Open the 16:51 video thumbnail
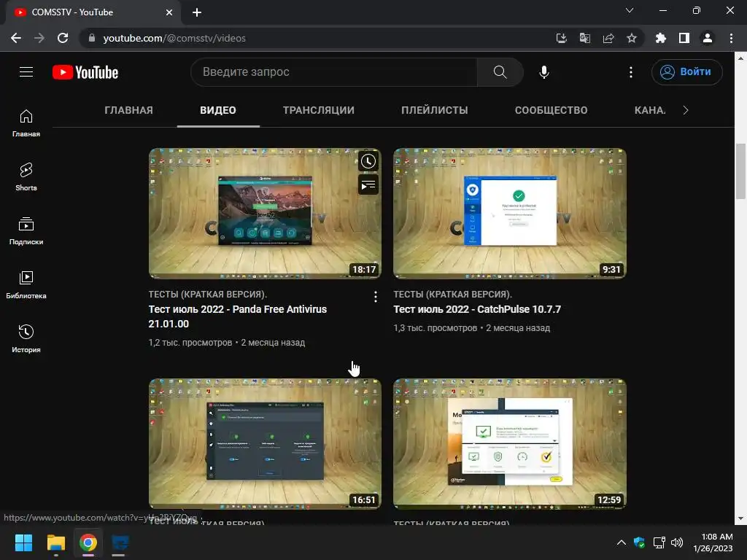Viewport: 747px width, 560px height. click(265, 444)
